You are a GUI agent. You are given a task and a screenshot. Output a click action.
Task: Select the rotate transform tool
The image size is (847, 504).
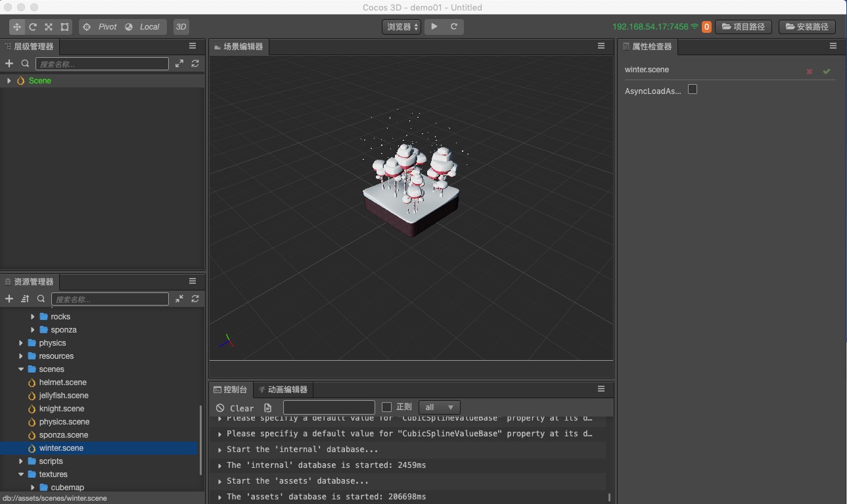tap(32, 27)
